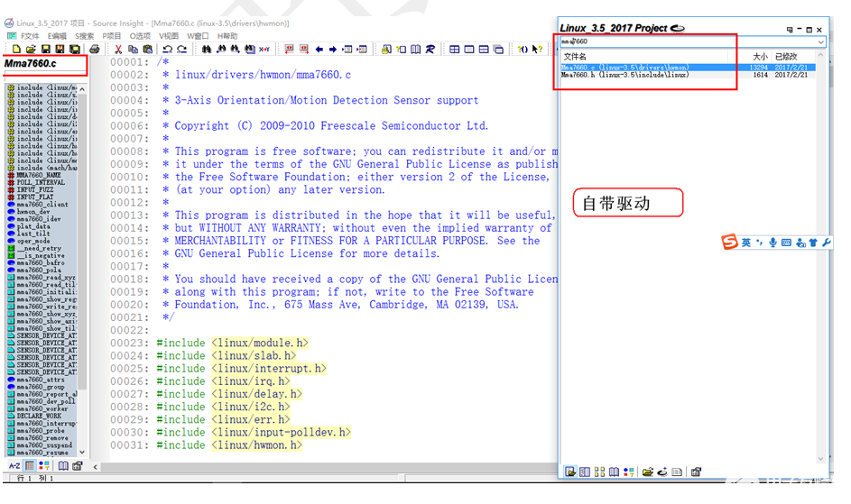This screenshot has width=851, height=504.
Task: Click the Project window scroll-down arrow
Action: (820, 459)
